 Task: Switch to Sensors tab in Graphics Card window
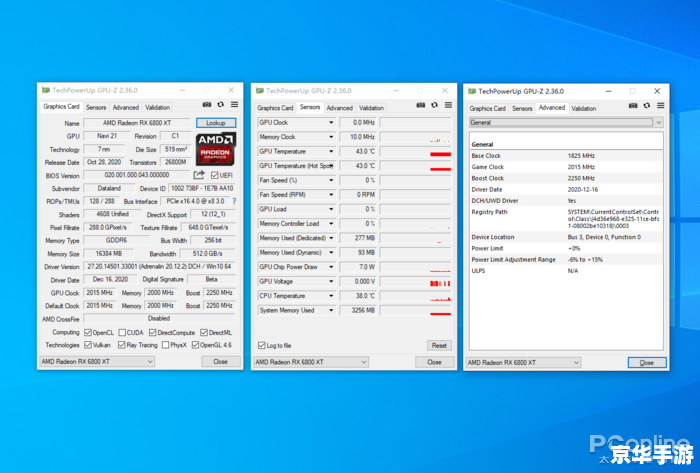[x=96, y=108]
